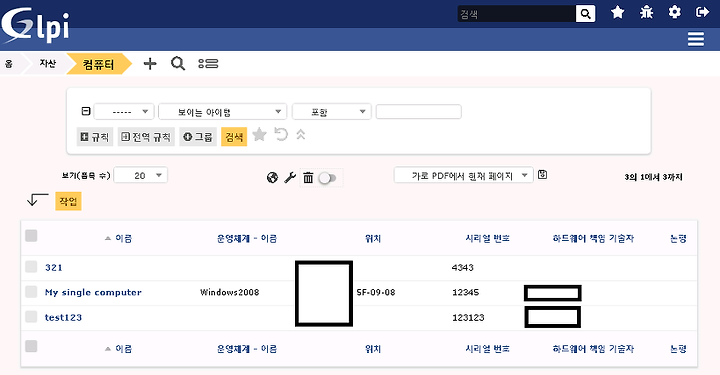Open the 321 computer link

[54, 268]
